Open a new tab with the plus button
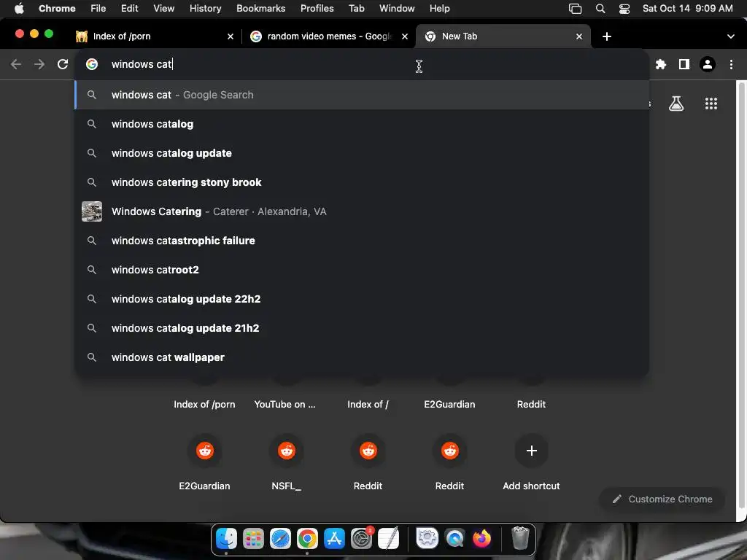 pyautogui.click(x=606, y=36)
